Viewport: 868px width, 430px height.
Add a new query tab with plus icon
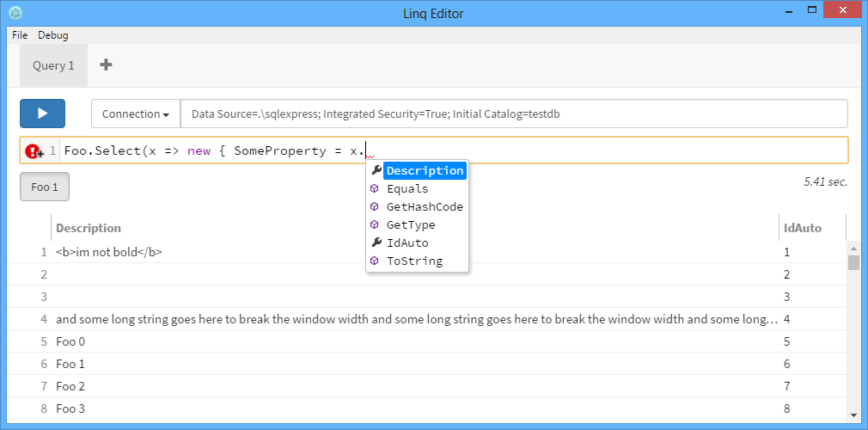106,64
